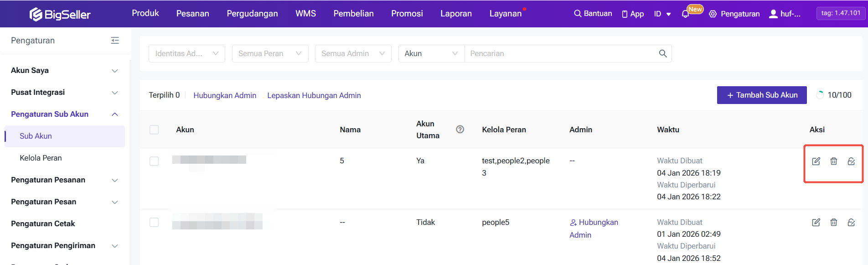This screenshot has height=265, width=868.
Task: Click the Tambah Sub Akun button
Action: pos(761,95)
